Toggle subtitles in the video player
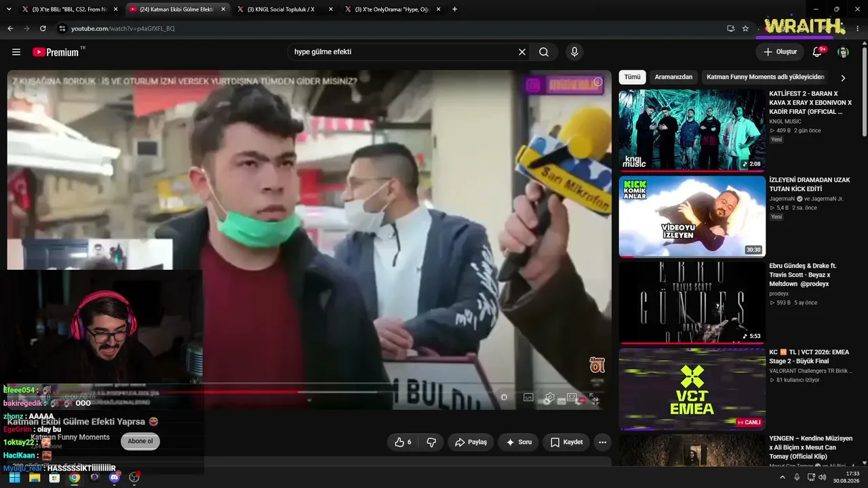Viewport: 868px width, 488px height. coord(528,397)
